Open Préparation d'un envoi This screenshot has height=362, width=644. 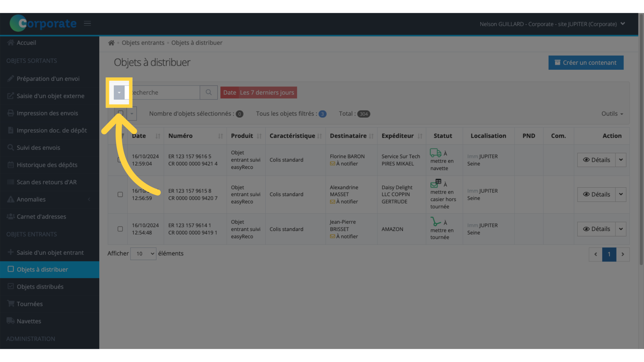click(x=50, y=79)
